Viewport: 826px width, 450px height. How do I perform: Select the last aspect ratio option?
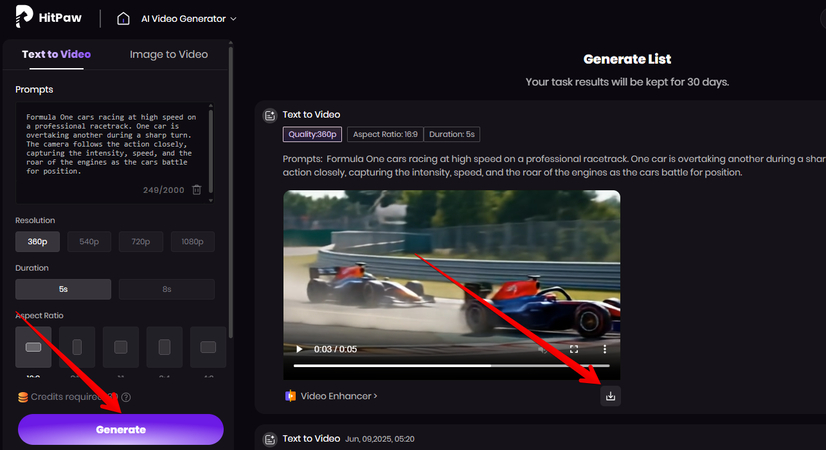pyautogui.click(x=208, y=347)
